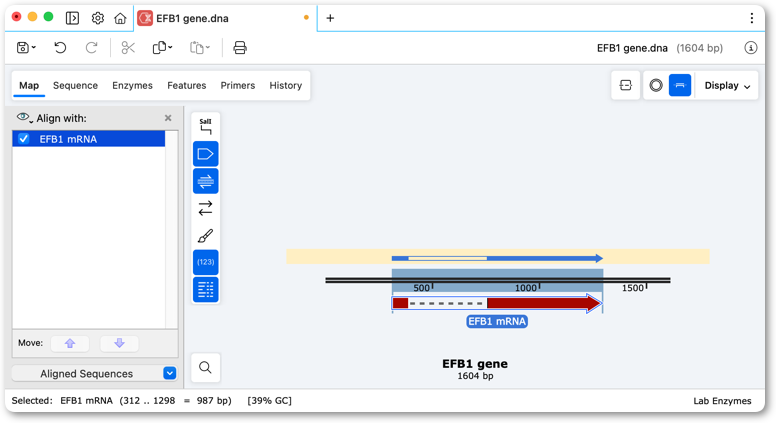Switch to the Features tab

coord(187,86)
